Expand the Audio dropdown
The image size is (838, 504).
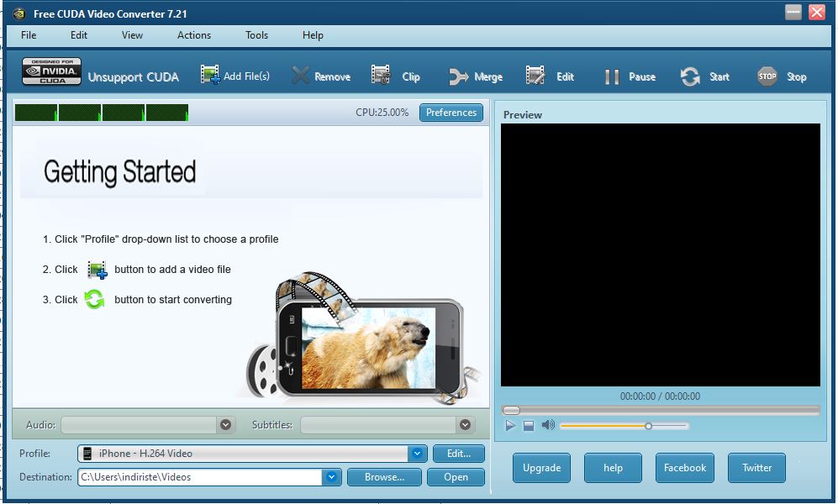(225, 424)
